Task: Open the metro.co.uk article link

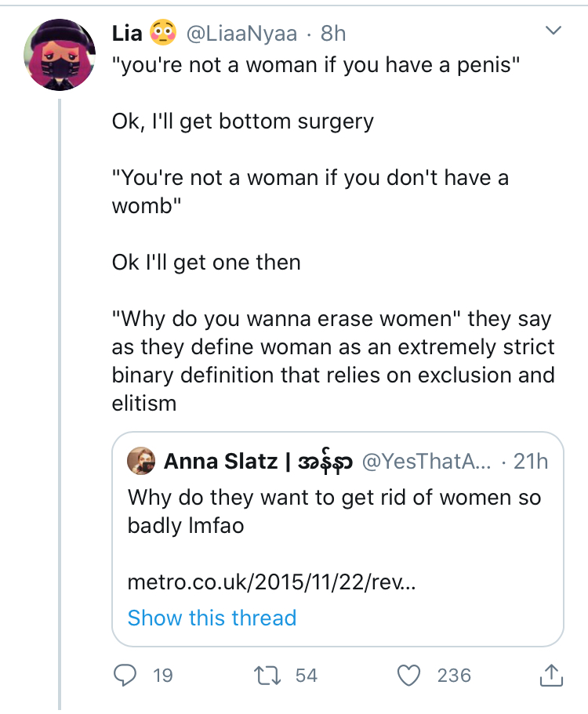Action: point(271,582)
